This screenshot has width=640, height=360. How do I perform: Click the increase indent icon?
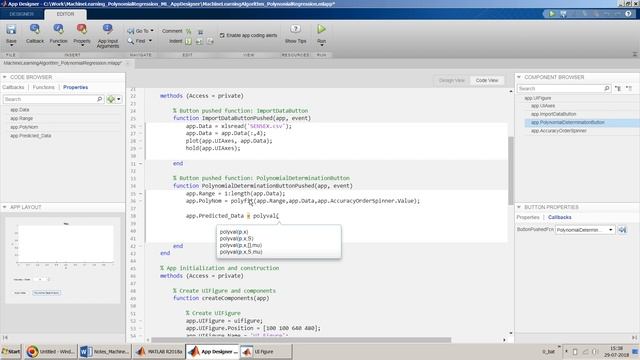[199, 41]
